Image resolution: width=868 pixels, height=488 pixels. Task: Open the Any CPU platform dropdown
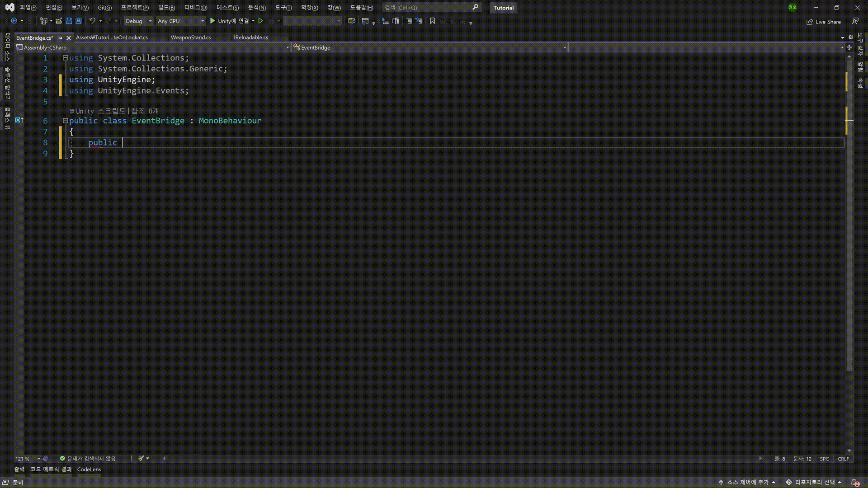181,21
